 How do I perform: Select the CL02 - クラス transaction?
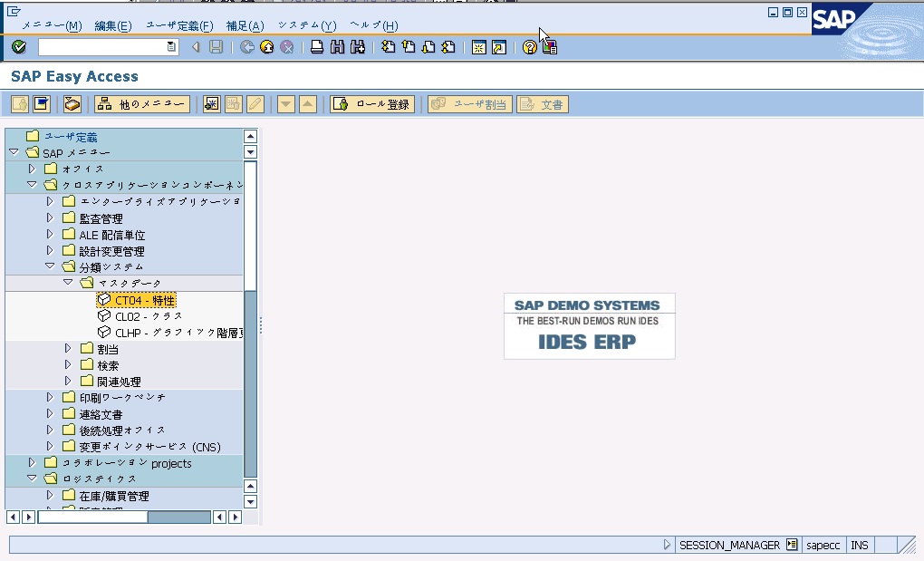(x=149, y=316)
